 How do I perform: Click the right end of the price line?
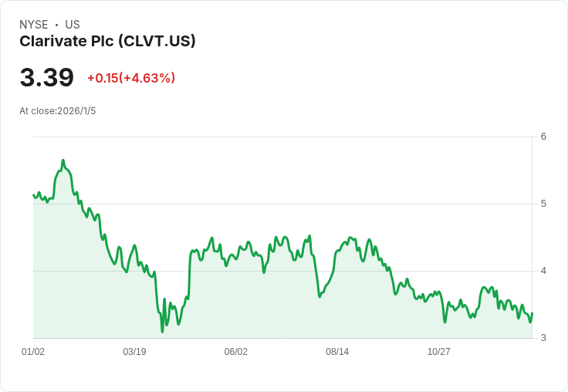coord(532,313)
